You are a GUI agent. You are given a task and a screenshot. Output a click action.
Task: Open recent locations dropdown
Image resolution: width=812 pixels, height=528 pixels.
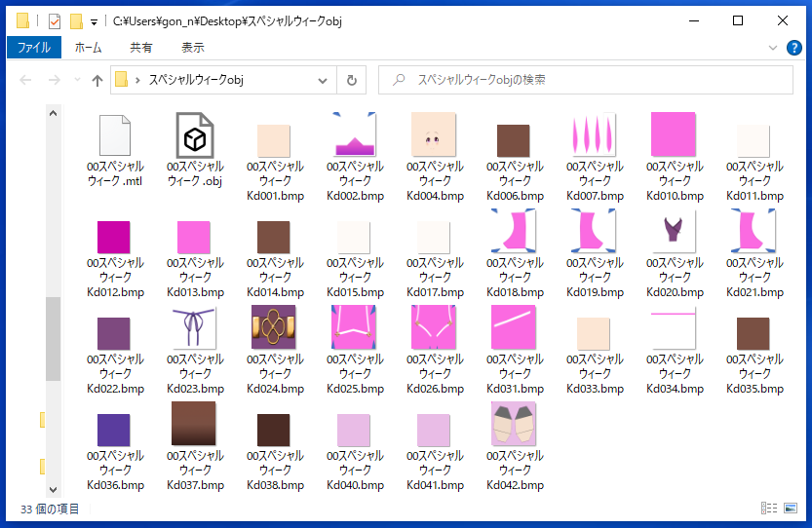coord(78,80)
